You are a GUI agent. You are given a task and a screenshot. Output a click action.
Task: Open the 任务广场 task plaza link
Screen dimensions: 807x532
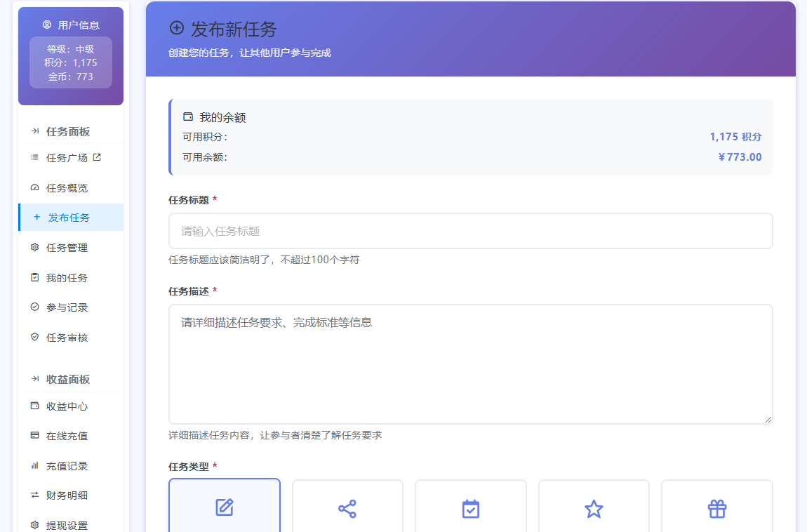coord(62,157)
